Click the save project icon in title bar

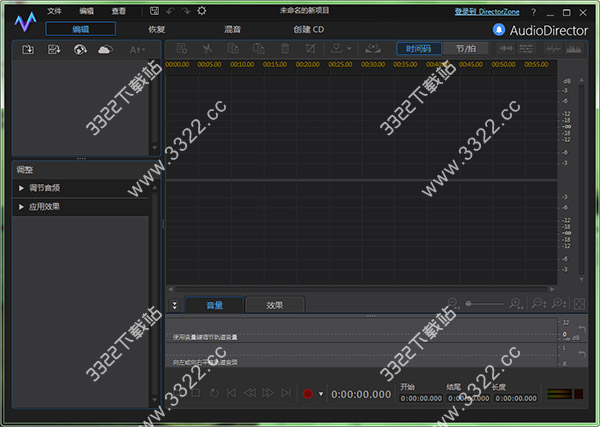click(154, 11)
